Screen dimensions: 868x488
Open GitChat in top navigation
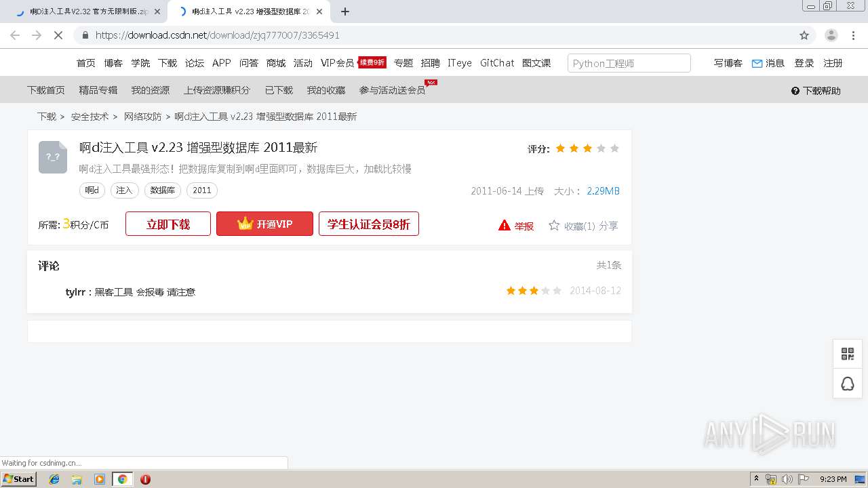[497, 63]
